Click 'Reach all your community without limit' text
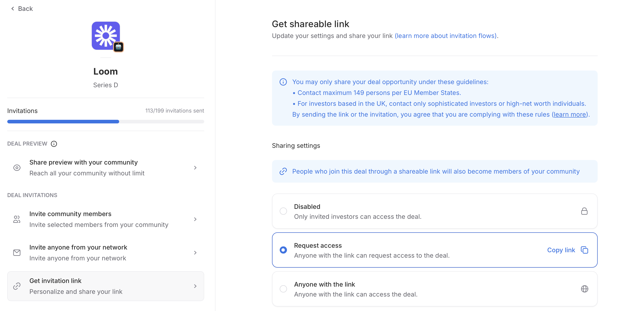 tap(87, 173)
